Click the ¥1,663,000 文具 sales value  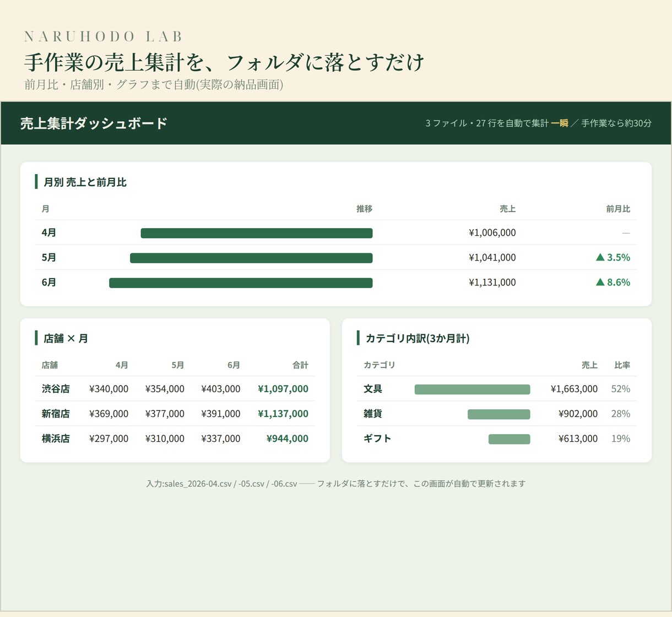(574, 388)
